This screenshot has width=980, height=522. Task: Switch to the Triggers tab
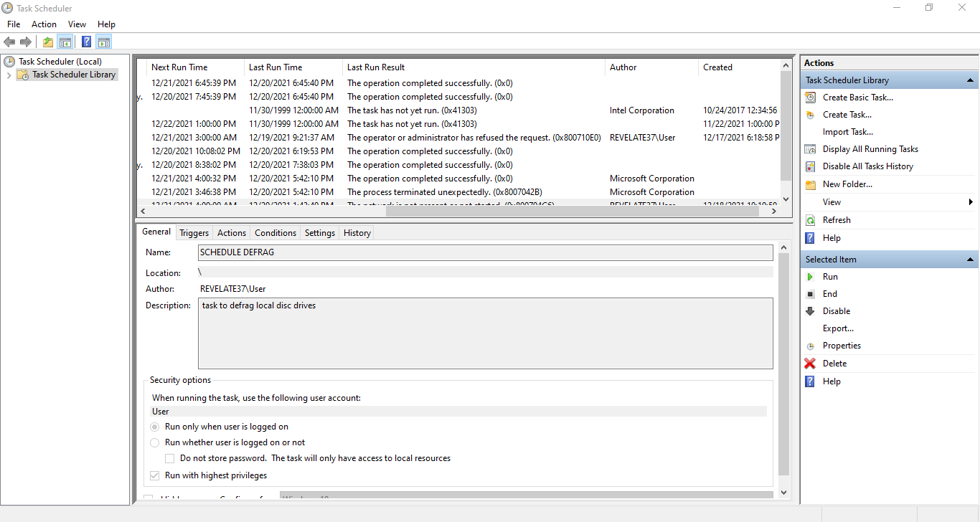[194, 232]
